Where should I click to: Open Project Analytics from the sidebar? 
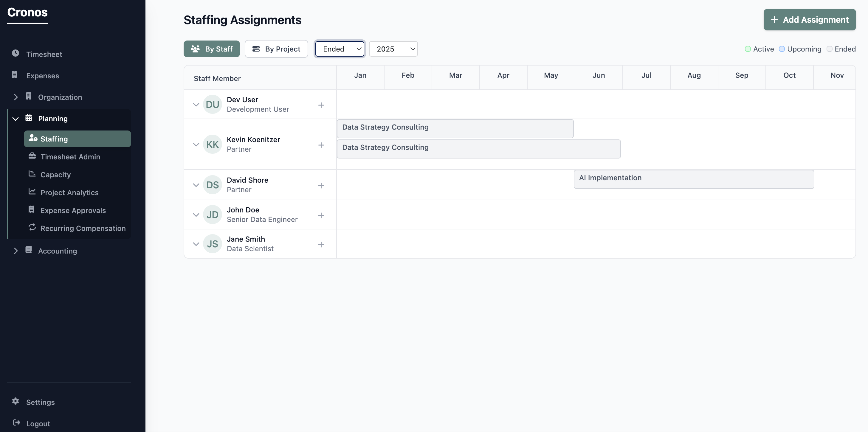pos(69,192)
